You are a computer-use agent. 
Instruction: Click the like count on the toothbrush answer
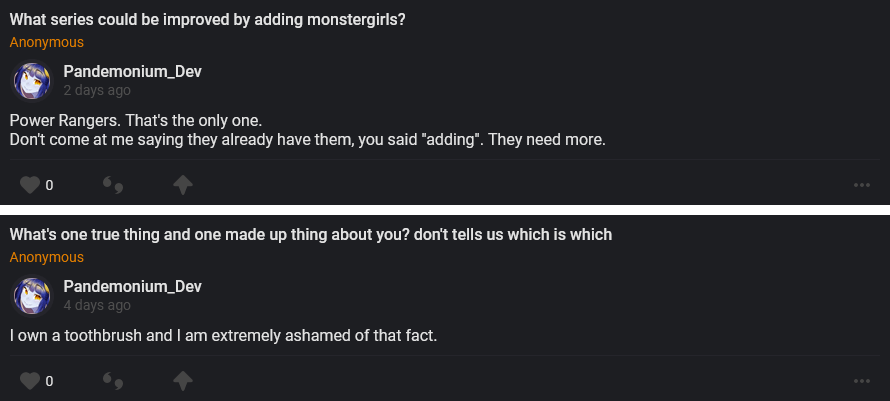point(49,381)
